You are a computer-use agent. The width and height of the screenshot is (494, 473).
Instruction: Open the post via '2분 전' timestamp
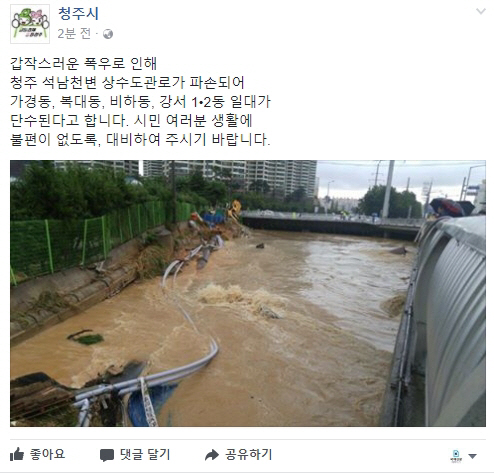[x=74, y=33]
